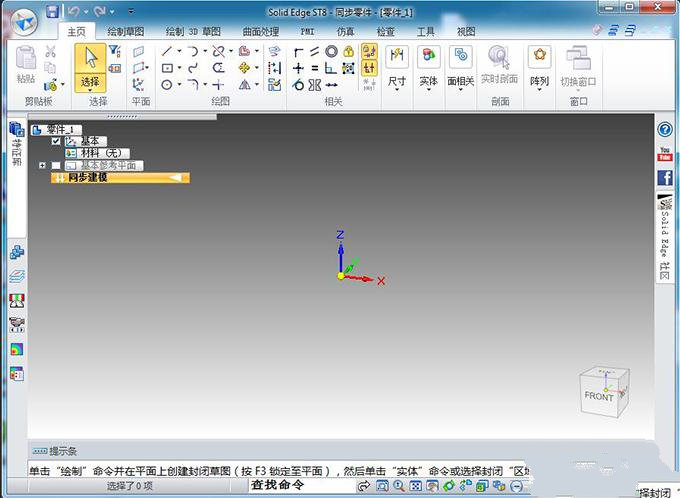Switch to the 主页 ribbon tab

point(76,32)
